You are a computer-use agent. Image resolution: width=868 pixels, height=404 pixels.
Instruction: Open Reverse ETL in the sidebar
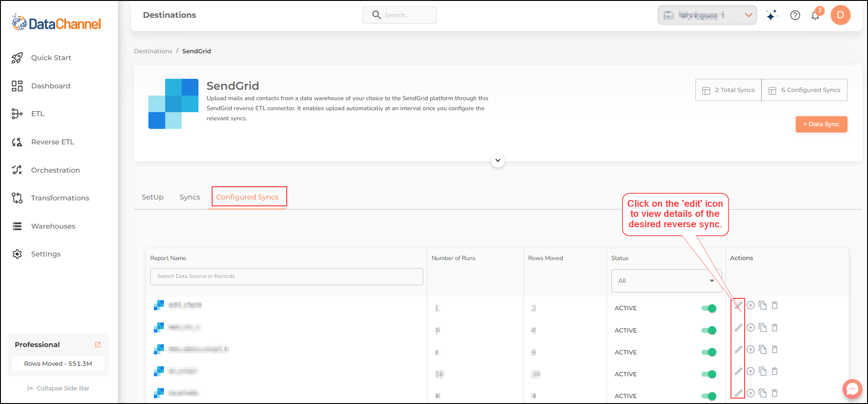(52, 142)
